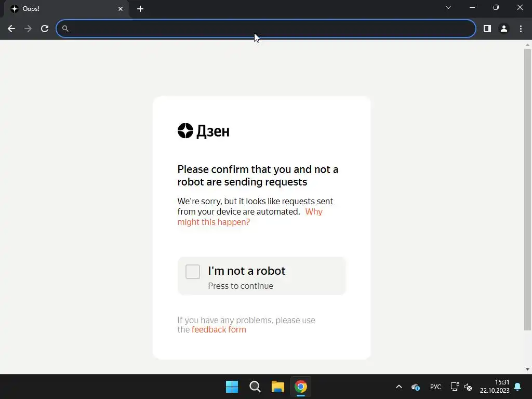
Task: Open the Chrome profile avatar
Action: (x=504, y=29)
